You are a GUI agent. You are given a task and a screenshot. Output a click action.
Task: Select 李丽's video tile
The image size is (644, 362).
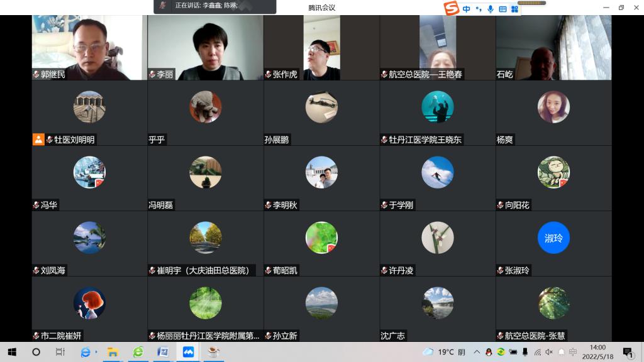(x=205, y=47)
